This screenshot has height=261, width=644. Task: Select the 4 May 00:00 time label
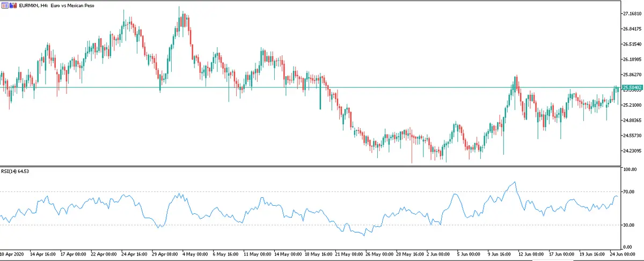coord(194,254)
